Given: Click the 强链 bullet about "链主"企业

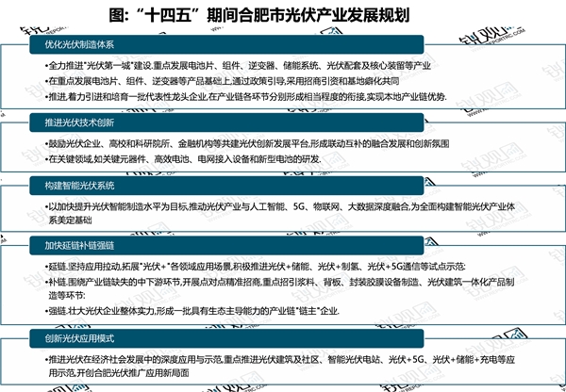Looking at the screenshot, I should coord(192,311).
